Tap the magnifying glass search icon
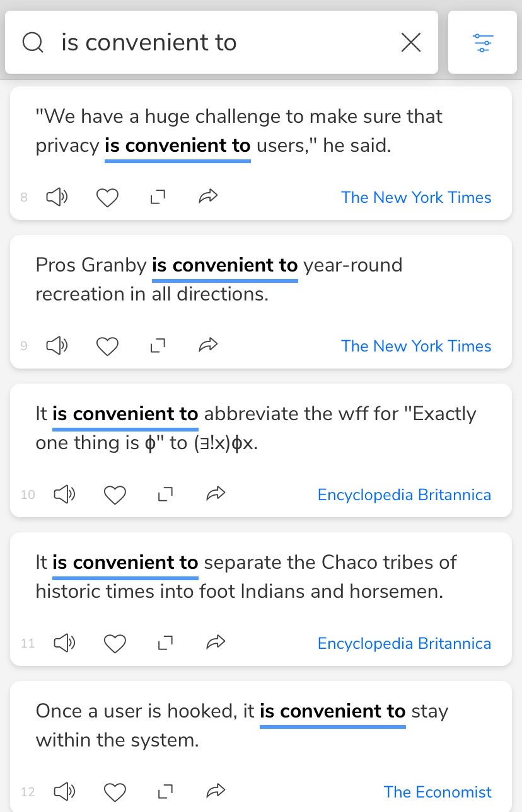This screenshot has height=812, width=522. [x=33, y=43]
